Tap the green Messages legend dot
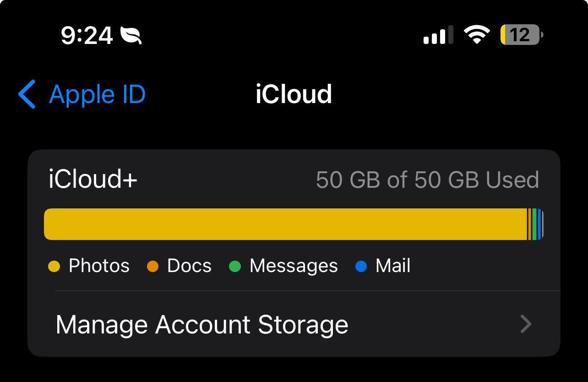588x382 pixels. pos(235,266)
